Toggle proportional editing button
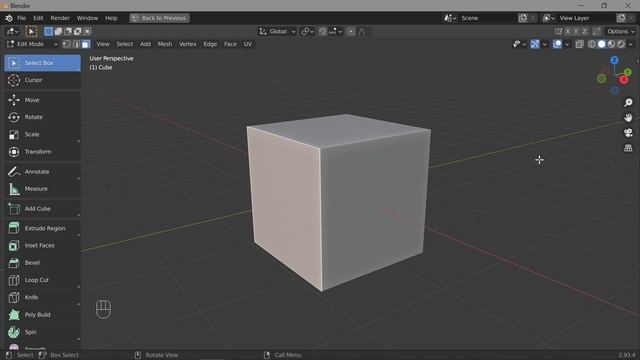Viewport: 640px width, 360px height. pos(351,31)
